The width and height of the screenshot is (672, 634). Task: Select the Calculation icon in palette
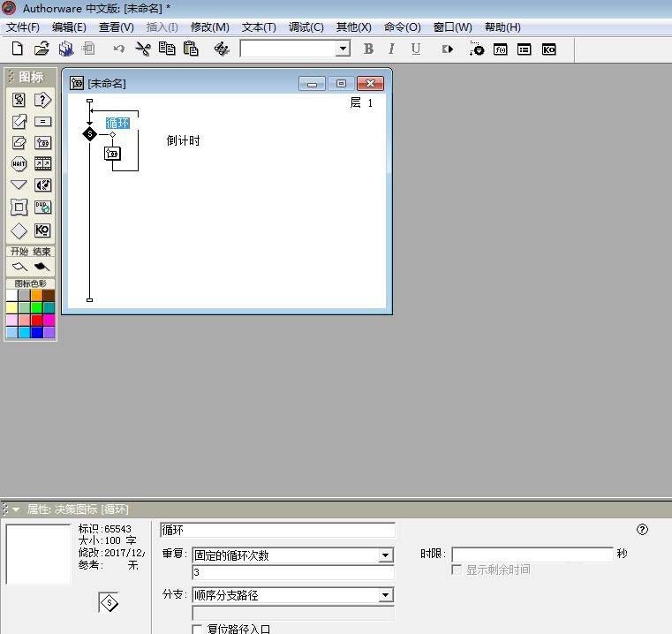coord(42,122)
